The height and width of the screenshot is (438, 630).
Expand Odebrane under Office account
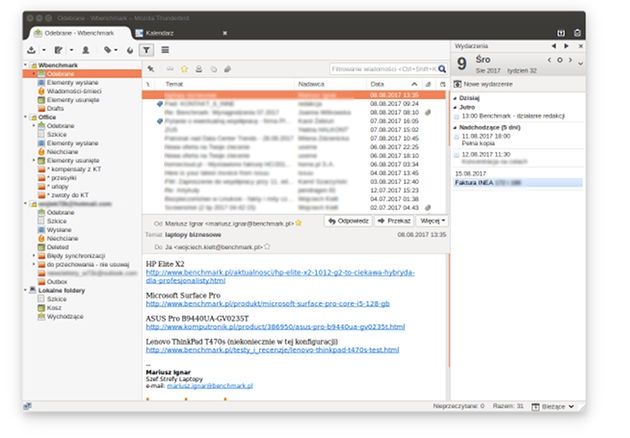34,126
